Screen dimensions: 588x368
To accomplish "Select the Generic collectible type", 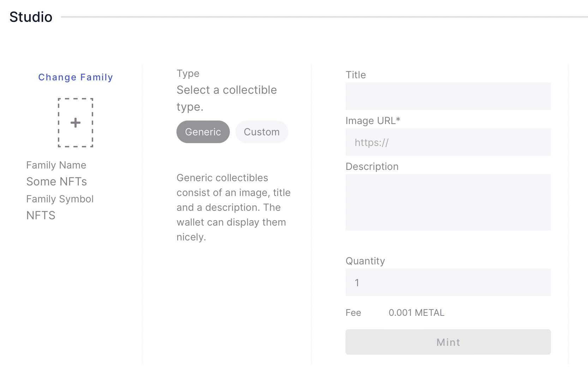I will tap(203, 132).
